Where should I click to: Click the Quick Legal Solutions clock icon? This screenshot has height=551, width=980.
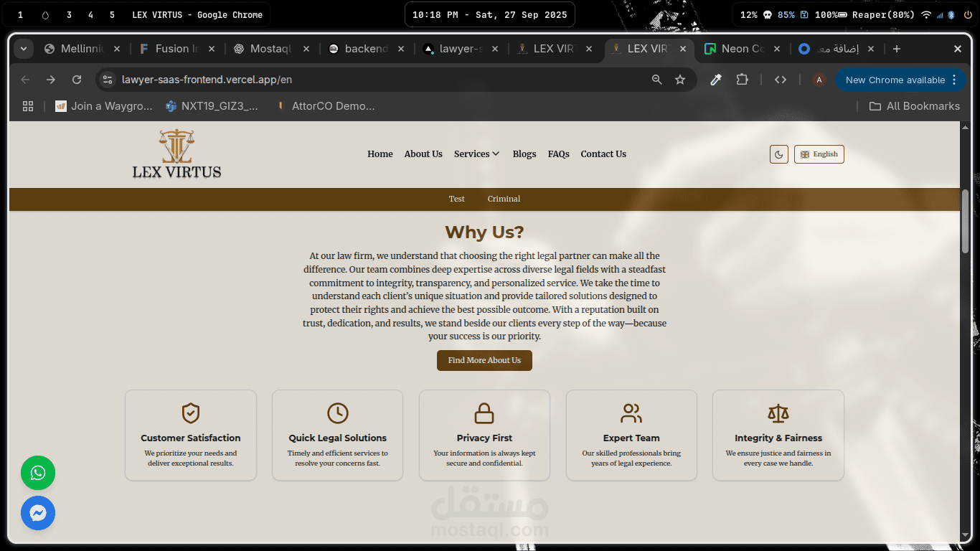[x=338, y=413]
